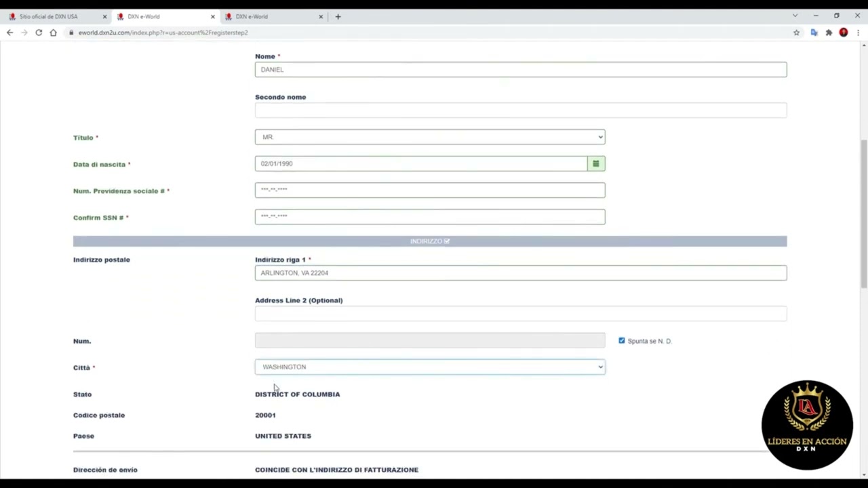Click the Confirm SSN field
The width and height of the screenshot is (868, 488).
(x=430, y=216)
